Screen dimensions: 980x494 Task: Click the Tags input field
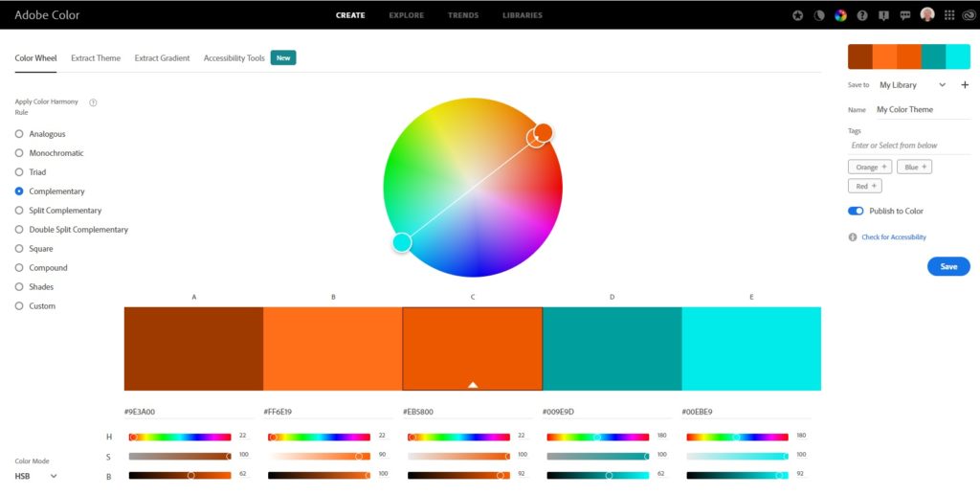pyautogui.click(x=909, y=146)
